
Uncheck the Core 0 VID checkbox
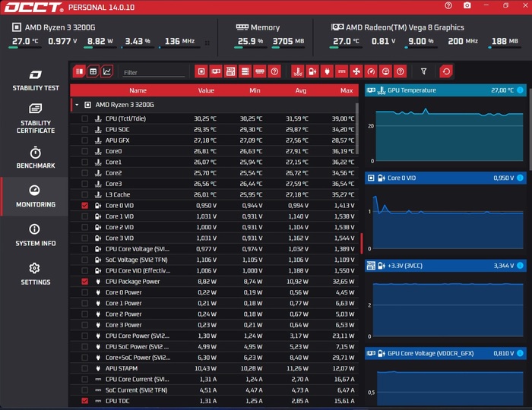[84, 206]
